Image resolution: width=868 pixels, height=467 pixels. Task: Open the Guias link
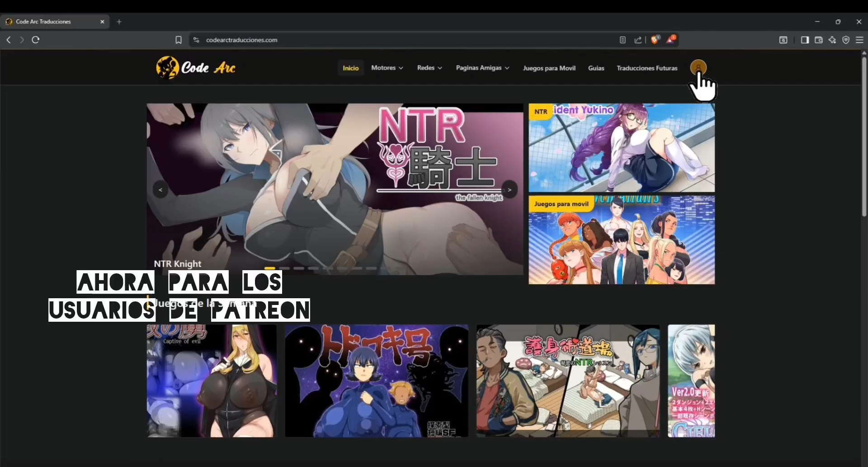(596, 68)
